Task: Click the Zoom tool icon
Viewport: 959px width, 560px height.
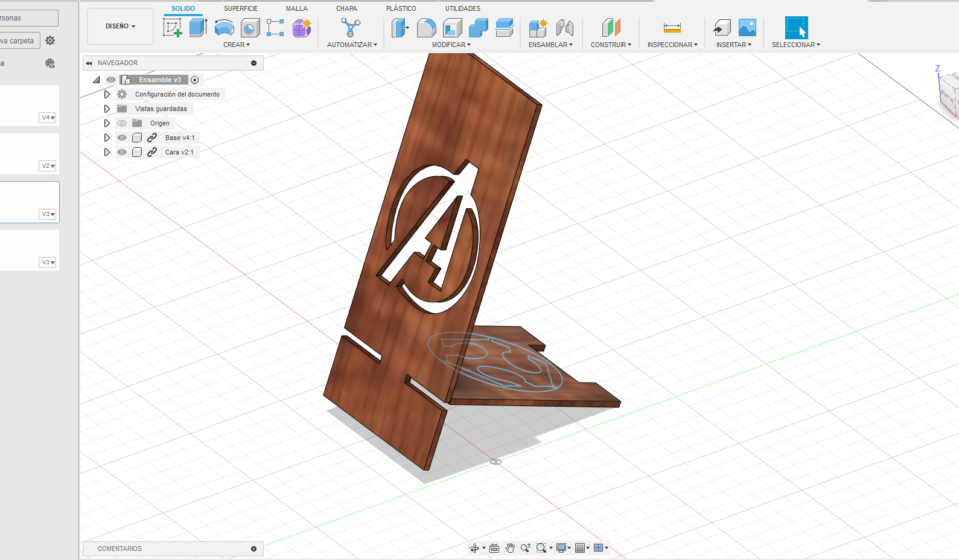Action: coord(526,548)
